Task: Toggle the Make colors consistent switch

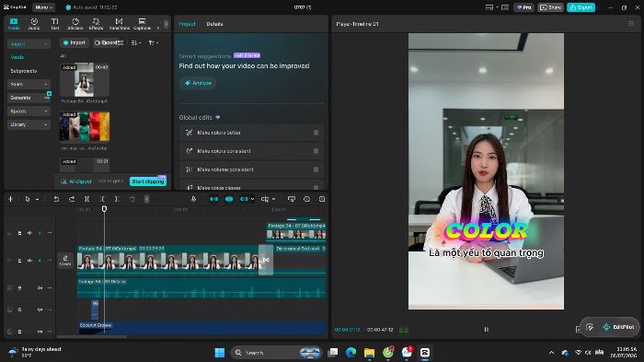Action: click(x=316, y=151)
